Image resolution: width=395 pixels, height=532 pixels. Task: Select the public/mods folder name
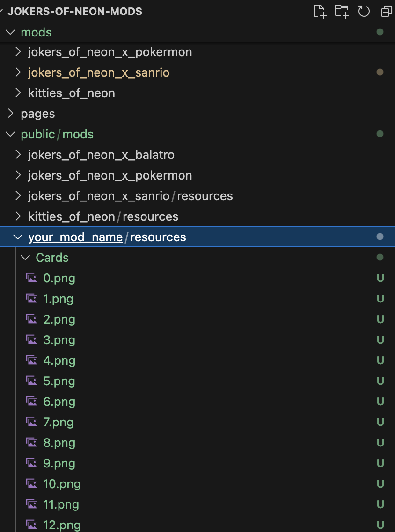pos(57,134)
